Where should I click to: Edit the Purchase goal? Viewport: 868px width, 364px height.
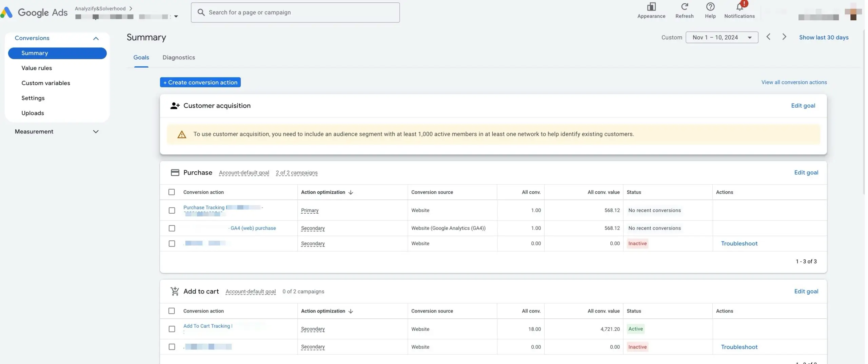(806, 173)
